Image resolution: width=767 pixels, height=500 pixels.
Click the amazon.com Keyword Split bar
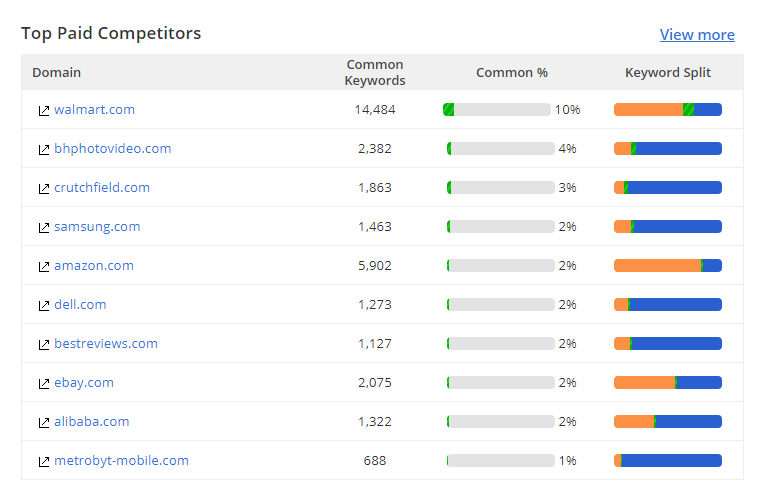(x=667, y=265)
